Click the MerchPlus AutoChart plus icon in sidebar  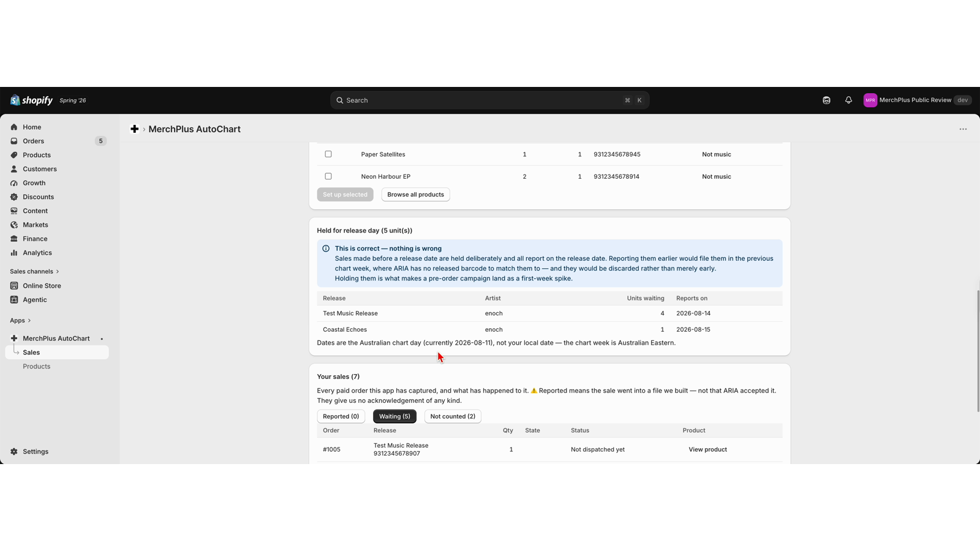click(14, 339)
